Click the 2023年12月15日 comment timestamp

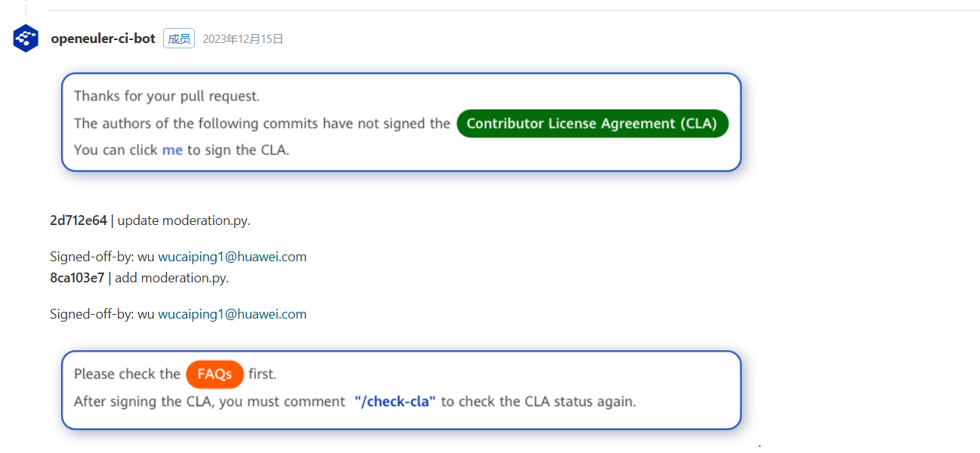pyautogui.click(x=243, y=39)
